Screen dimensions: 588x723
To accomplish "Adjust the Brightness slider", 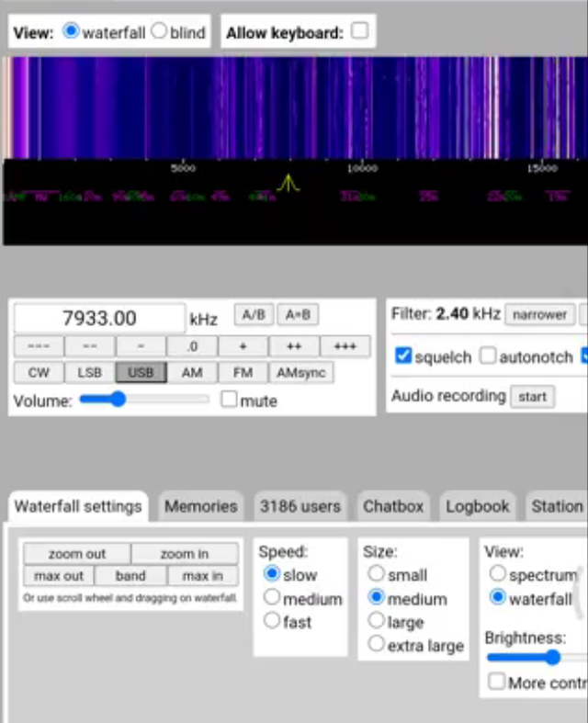I will tap(537, 658).
